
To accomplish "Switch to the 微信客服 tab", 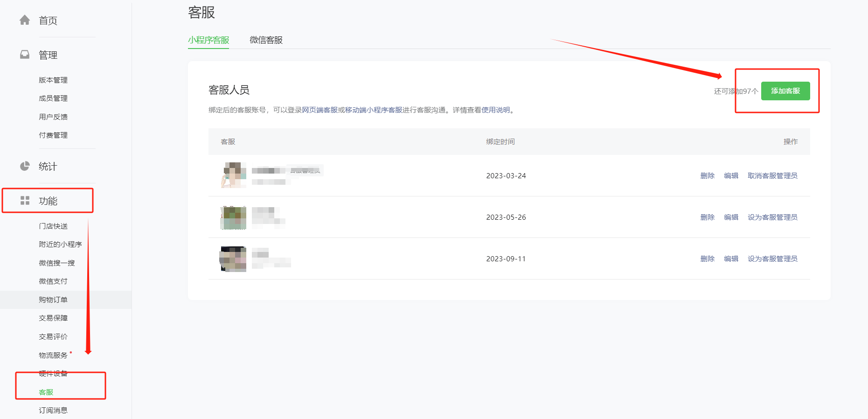I will (x=266, y=40).
